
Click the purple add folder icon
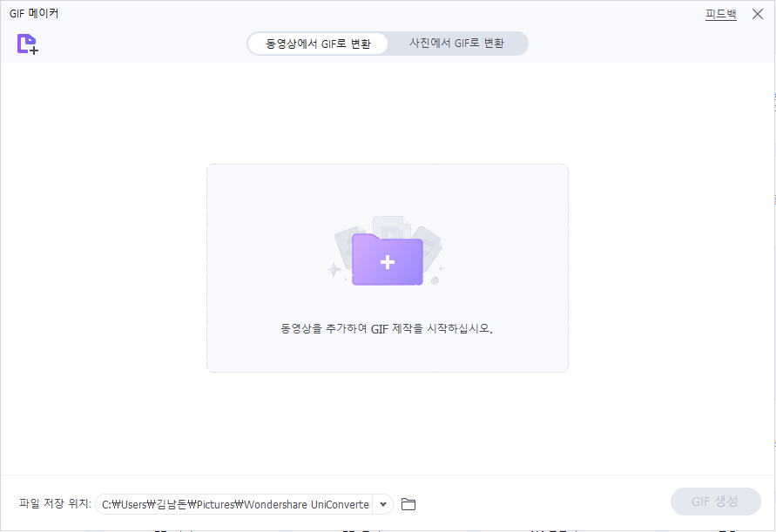pos(387,259)
